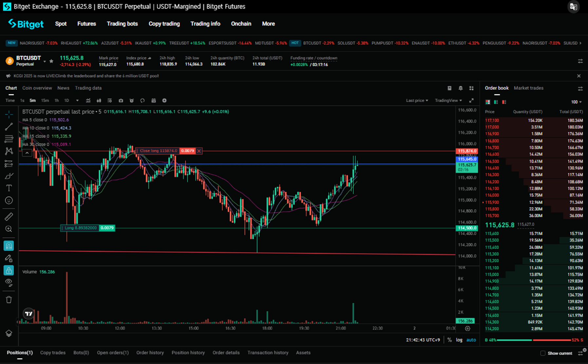Open the Fibonacci retracement tools
Screen dimensions: 588x364
(x=9, y=139)
